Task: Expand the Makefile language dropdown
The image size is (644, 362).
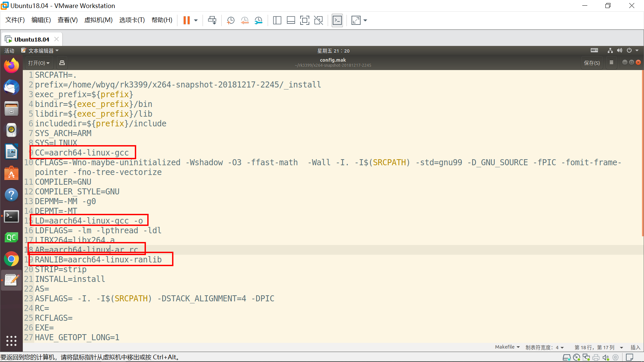Action: click(x=507, y=347)
